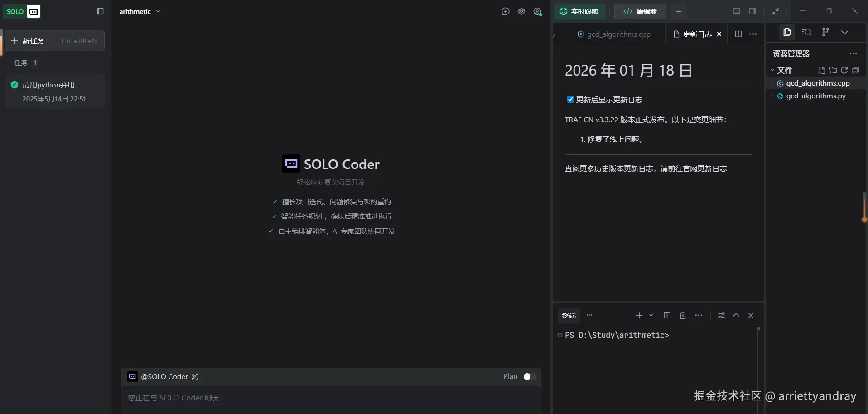Minimize the application window
The height and width of the screenshot is (414, 868).
pyautogui.click(x=804, y=11)
